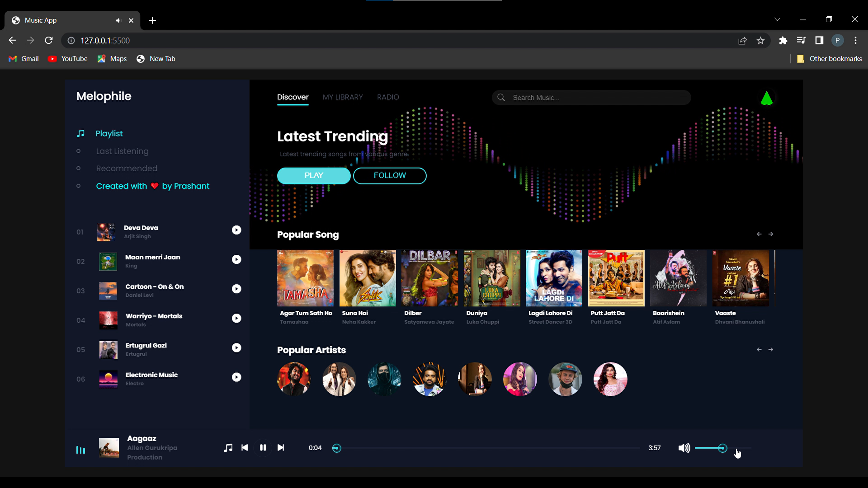Click the PLAY button under Latest Trending
This screenshot has height=488, width=868.
tap(314, 175)
